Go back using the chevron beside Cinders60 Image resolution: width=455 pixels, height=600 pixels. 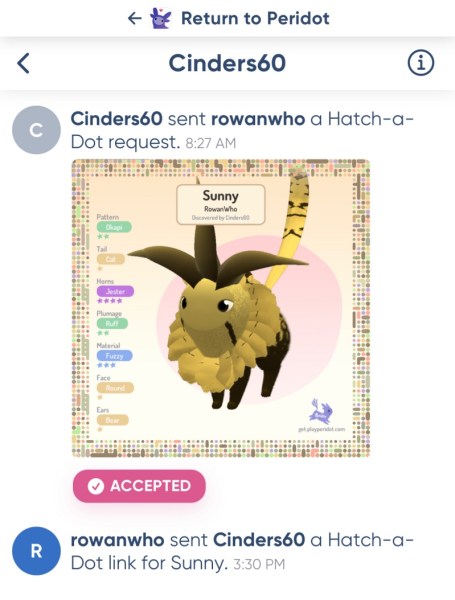(x=23, y=63)
